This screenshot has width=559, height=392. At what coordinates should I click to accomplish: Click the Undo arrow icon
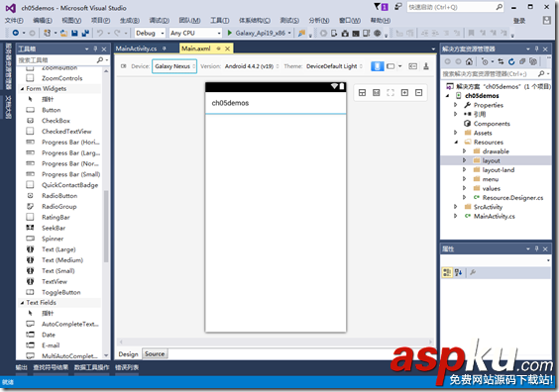(100, 33)
